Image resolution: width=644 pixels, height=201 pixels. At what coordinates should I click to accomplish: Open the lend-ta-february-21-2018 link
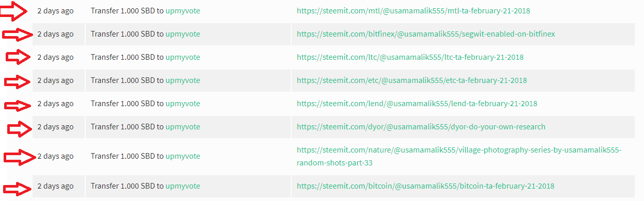417,104
